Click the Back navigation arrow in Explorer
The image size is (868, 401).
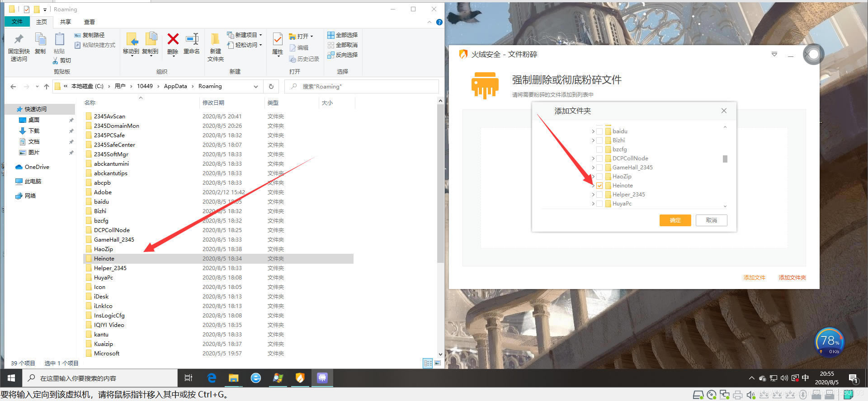click(x=13, y=87)
